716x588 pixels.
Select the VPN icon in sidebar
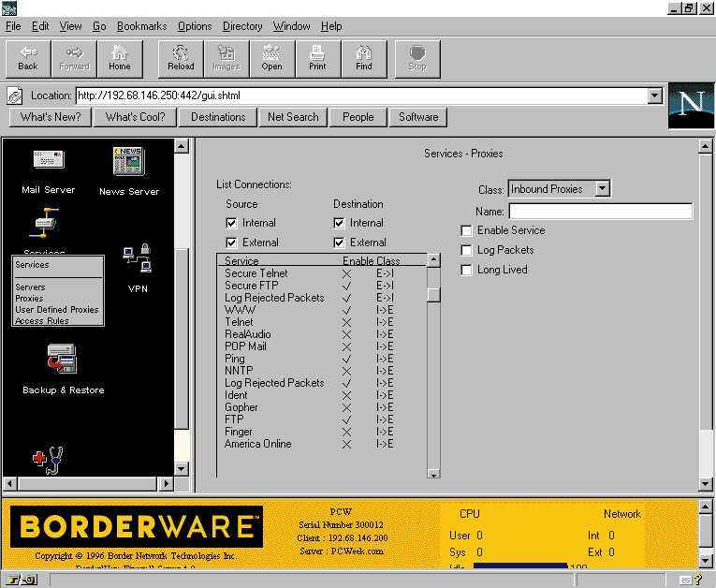[138, 267]
